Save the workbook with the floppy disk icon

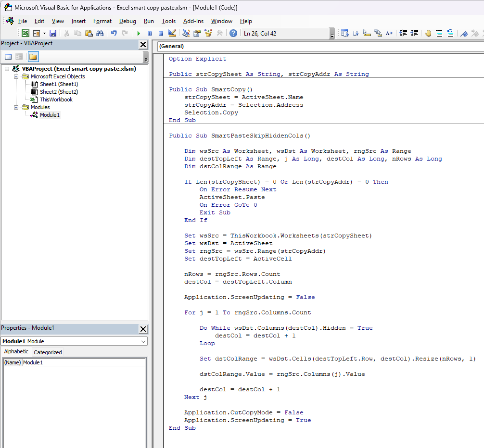(53, 33)
